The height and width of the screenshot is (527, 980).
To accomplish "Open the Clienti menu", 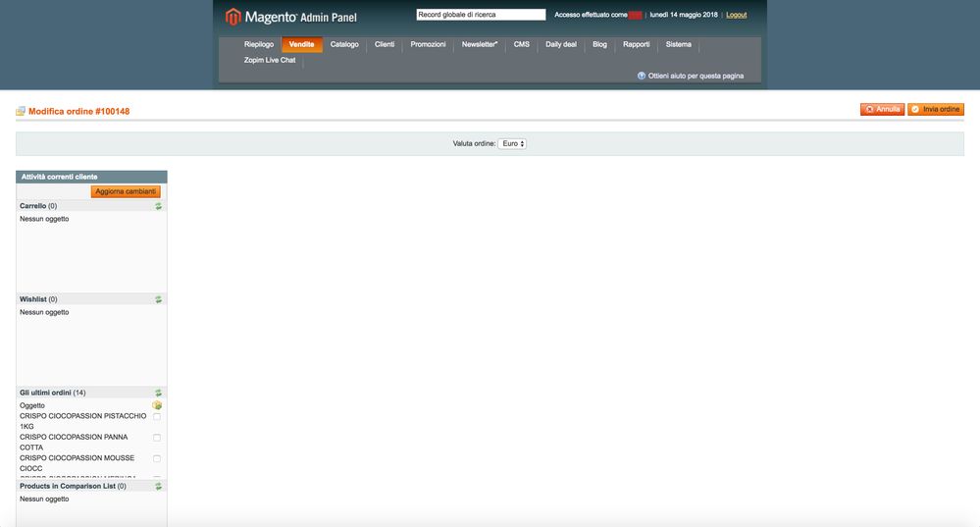I will (x=385, y=44).
